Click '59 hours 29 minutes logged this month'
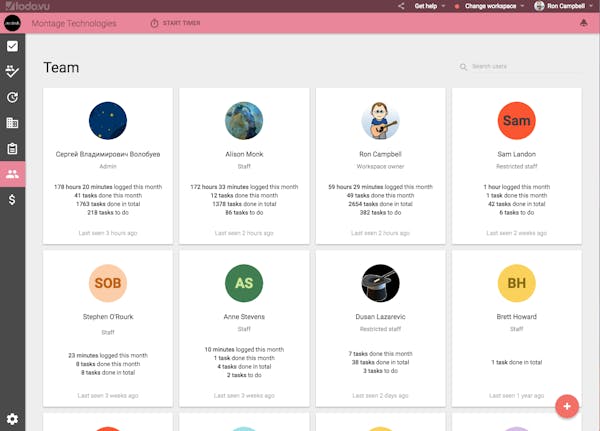Viewport: 600px width, 431px height. click(x=380, y=187)
